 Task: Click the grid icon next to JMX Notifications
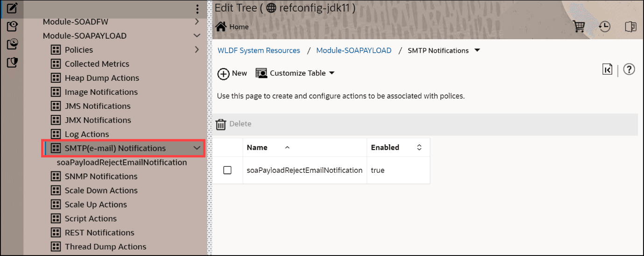click(56, 120)
